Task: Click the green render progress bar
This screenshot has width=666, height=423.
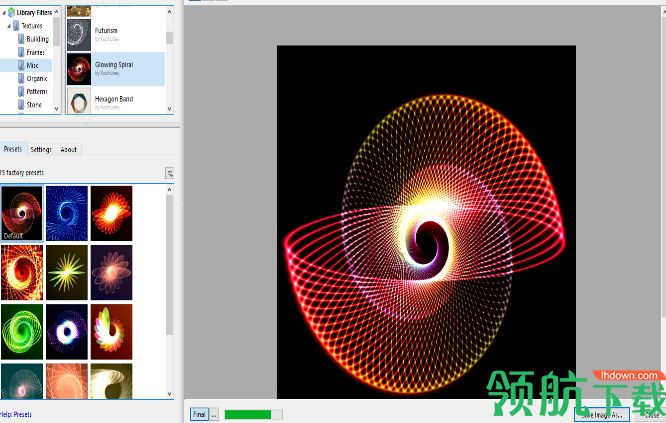Action: pos(253,414)
